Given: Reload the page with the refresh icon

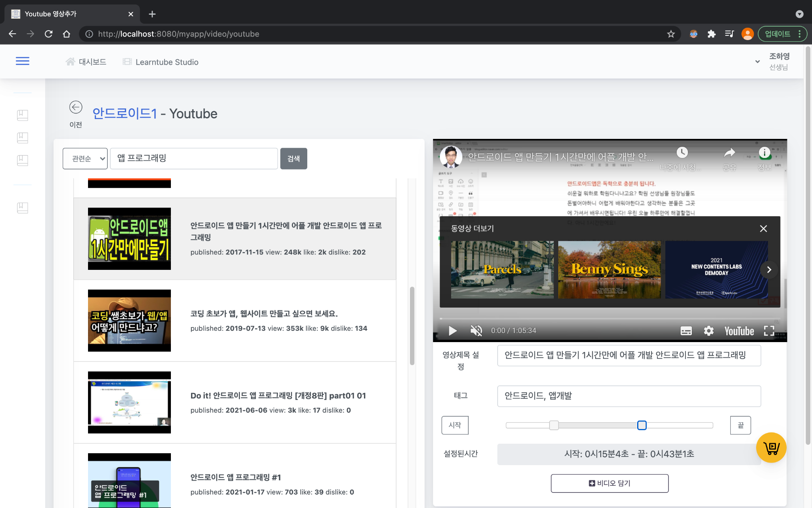Looking at the screenshot, I should click(x=48, y=34).
